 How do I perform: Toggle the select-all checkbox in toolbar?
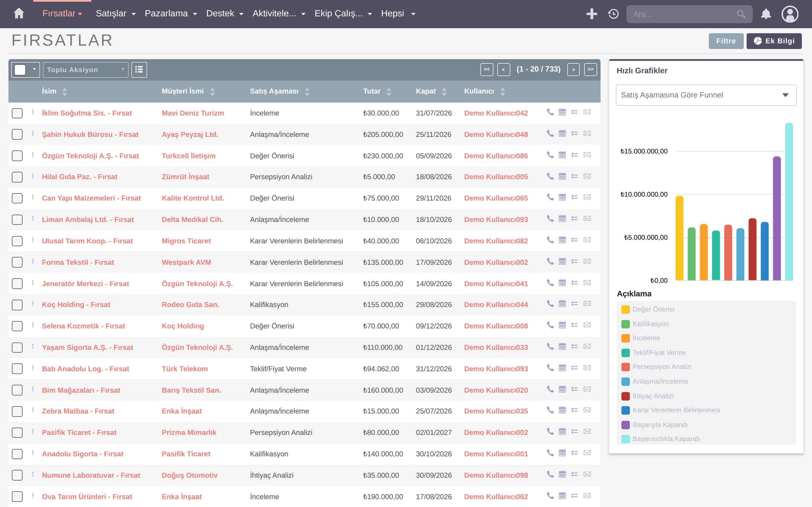pos(20,70)
